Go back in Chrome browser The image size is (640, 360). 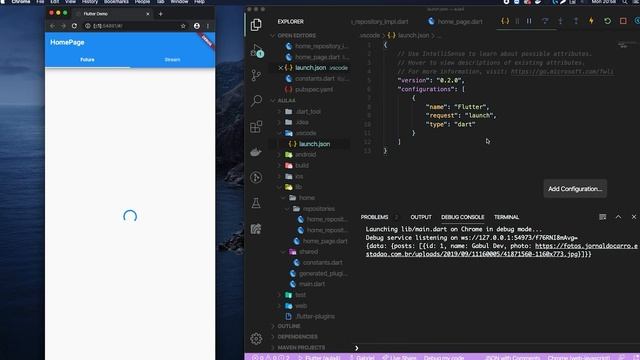coord(52,26)
